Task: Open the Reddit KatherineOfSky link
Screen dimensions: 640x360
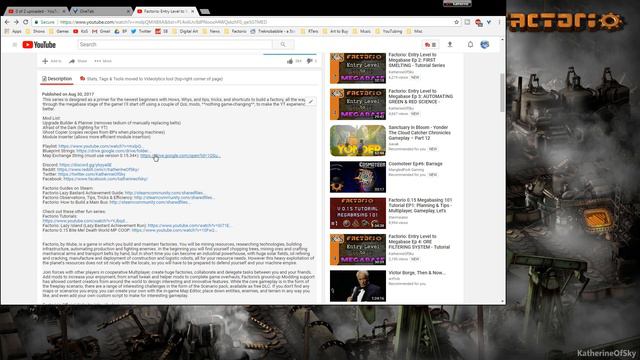Action: coord(98,169)
